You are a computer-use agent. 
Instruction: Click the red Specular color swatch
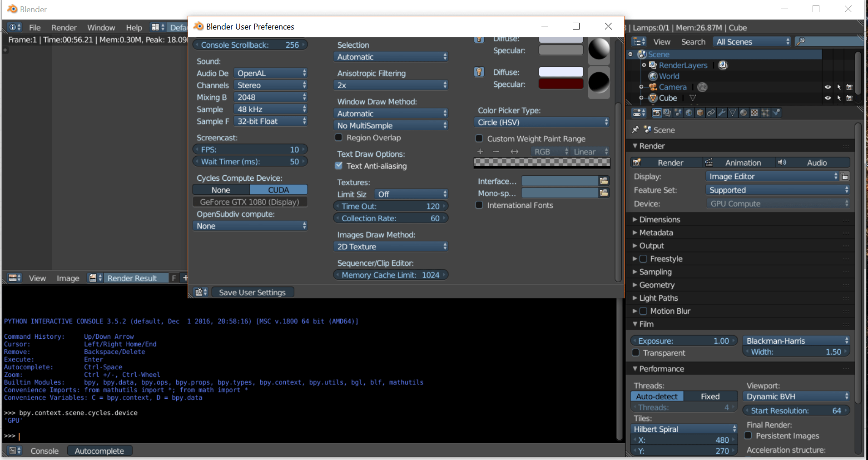561,84
